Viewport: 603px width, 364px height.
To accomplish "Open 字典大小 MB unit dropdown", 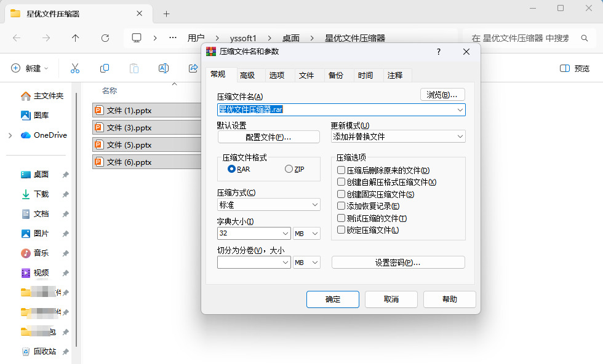I will [x=306, y=233].
